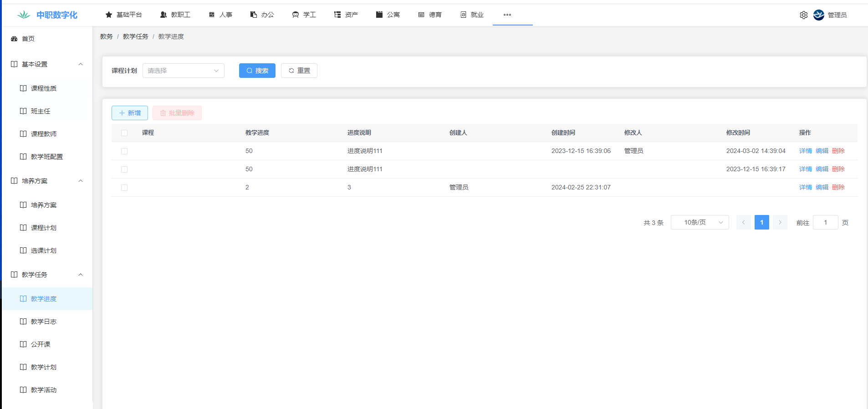This screenshot has height=409, width=868.
Task: Click the 资产 list icon
Action: coord(337,15)
